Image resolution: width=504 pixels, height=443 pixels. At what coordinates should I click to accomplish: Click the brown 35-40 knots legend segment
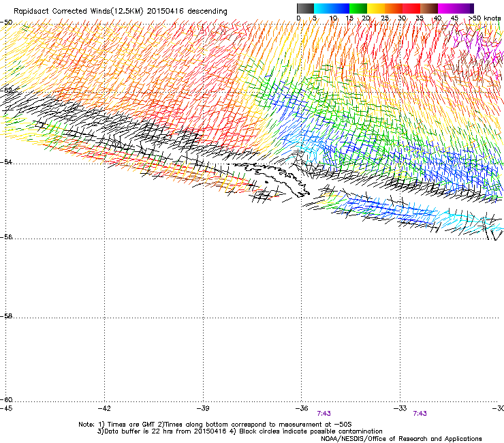[x=429, y=8]
